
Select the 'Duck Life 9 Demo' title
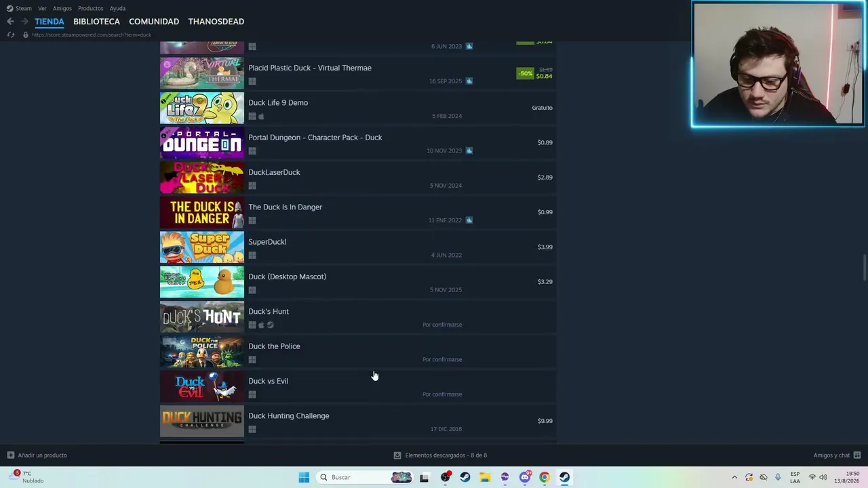coord(278,103)
